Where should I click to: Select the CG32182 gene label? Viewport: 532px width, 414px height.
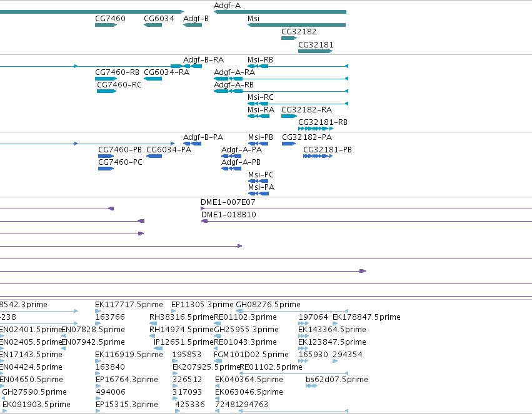(x=299, y=31)
